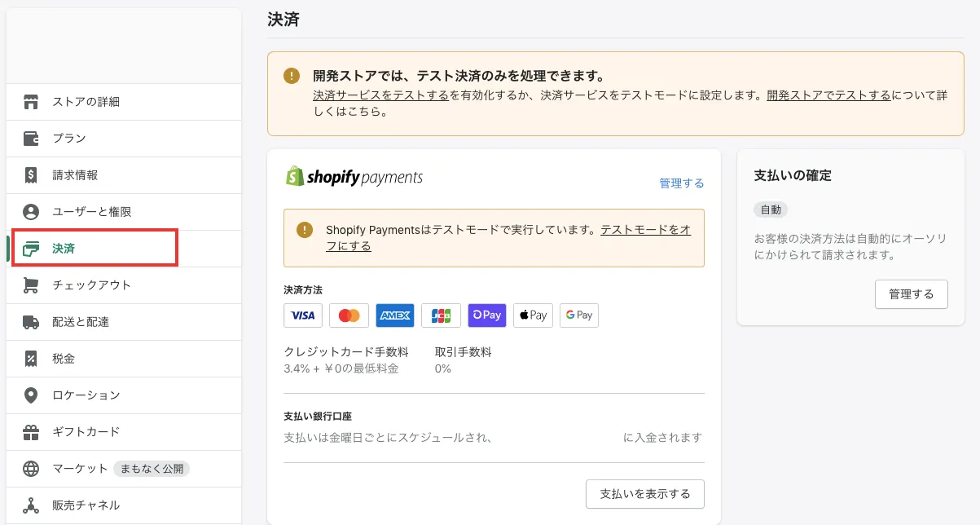This screenshot has width=980, height=525.
Task: Click テストモードをオフにする link
Action: [x=645, y=230]
